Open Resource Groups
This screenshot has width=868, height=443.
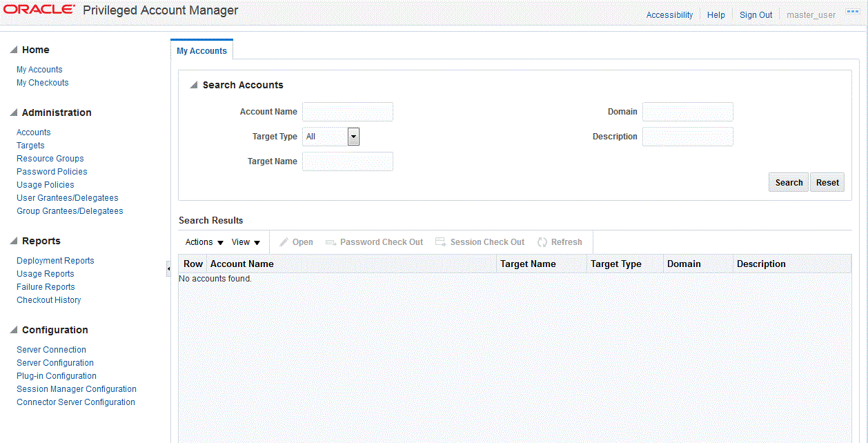pyautogui.click(x=50, y=159)
